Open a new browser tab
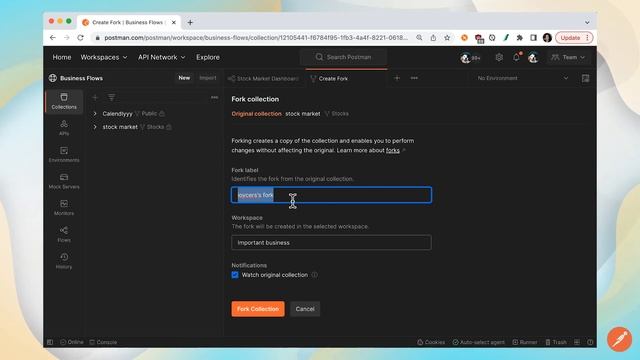Screen dimensions: 640x360 tap(190, 22)
